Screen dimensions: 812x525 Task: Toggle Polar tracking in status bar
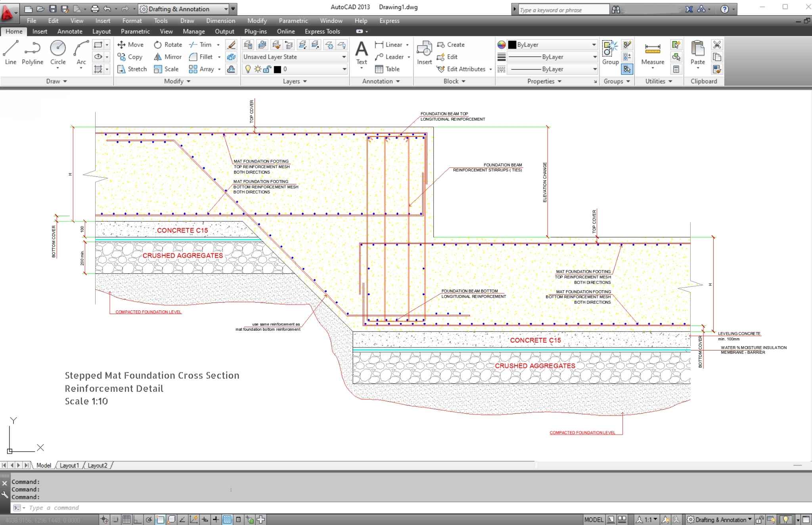coord(149,519)
